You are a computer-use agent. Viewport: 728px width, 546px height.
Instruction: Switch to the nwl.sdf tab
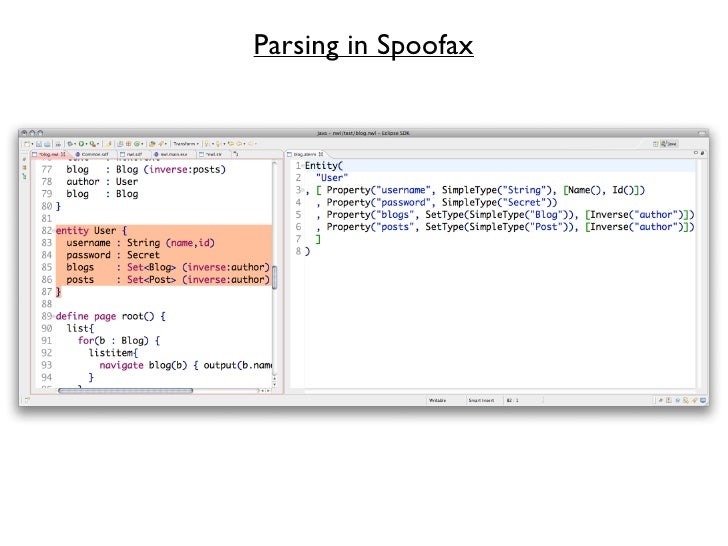[131, 154]
